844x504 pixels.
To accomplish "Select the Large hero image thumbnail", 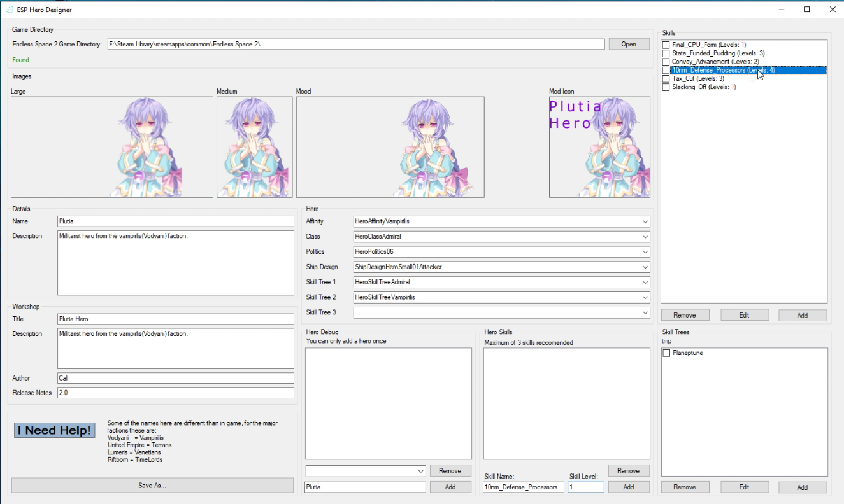I will [x=112, y=147].
